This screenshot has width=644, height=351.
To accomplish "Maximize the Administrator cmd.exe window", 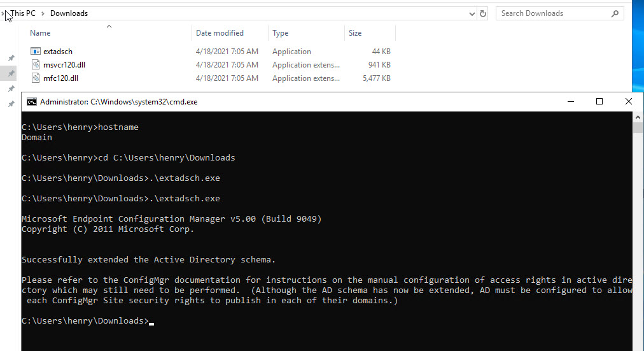I will (x=599, y=102).
